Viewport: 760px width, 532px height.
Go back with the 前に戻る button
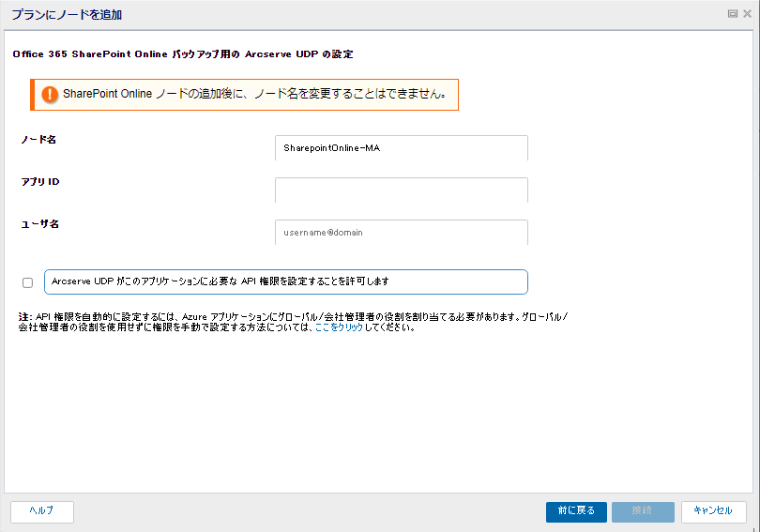click(x=576, y=511)
